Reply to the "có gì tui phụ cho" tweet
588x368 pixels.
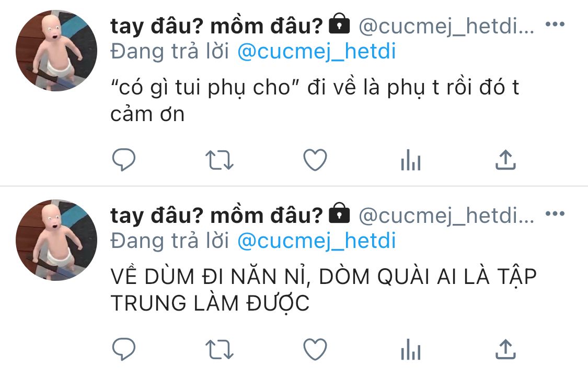[124, 160]
